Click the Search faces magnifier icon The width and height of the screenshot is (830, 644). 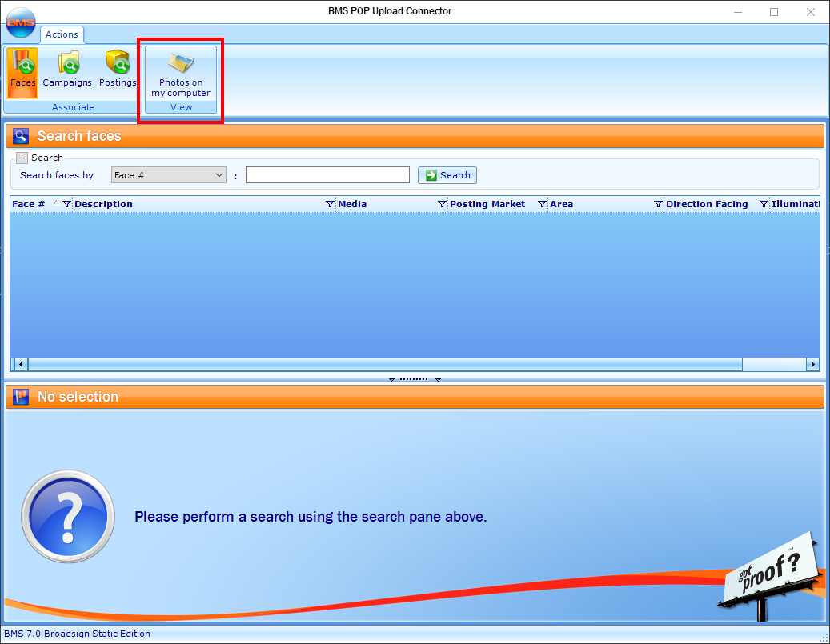point(21,136)
